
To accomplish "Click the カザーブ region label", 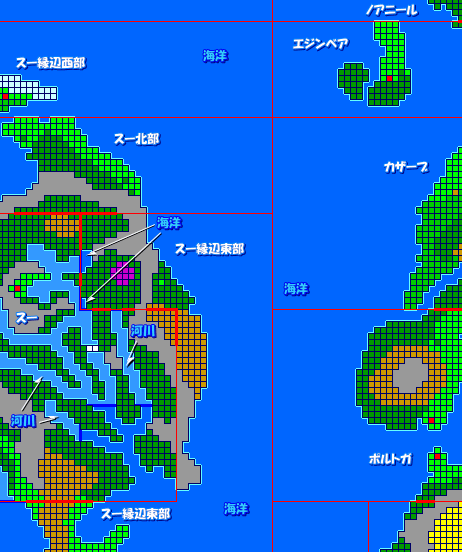I will point(406,168).
